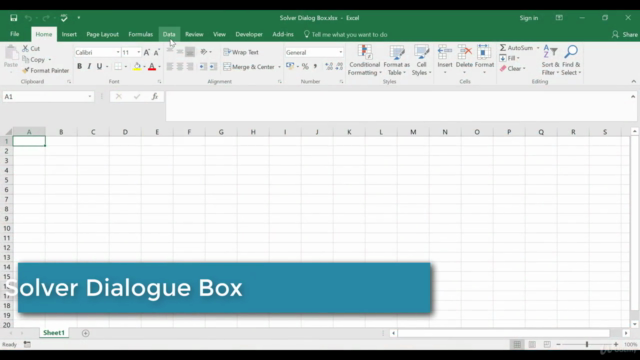The height and width of the screenshot is (360, 640).
Task: Open the Fill Color dropdown arrow
Action: 144,67
